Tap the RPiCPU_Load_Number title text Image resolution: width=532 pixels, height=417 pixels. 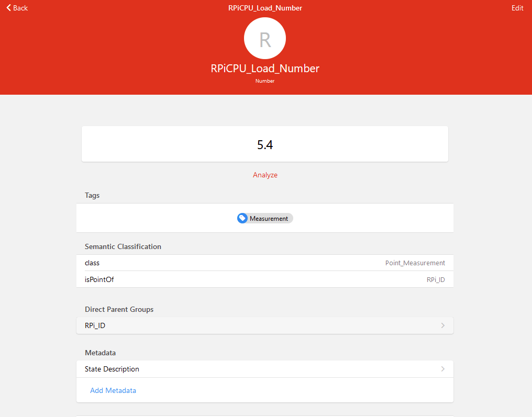[264, 69]
